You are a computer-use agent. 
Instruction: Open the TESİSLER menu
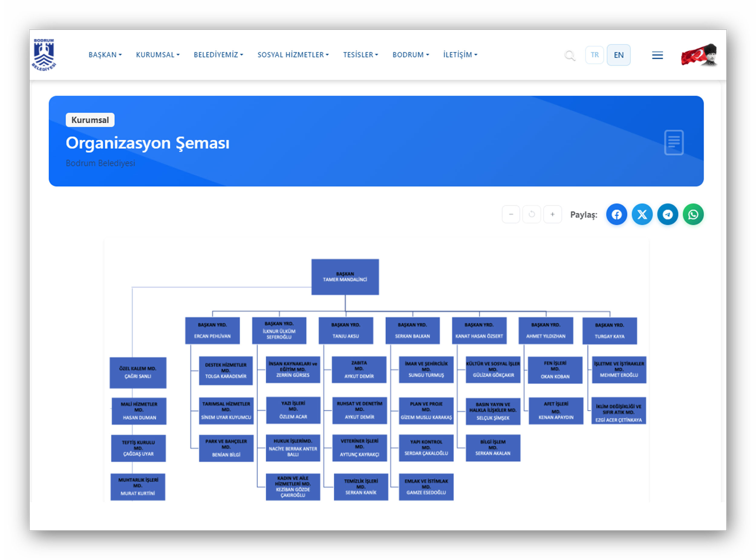(360, 55)
